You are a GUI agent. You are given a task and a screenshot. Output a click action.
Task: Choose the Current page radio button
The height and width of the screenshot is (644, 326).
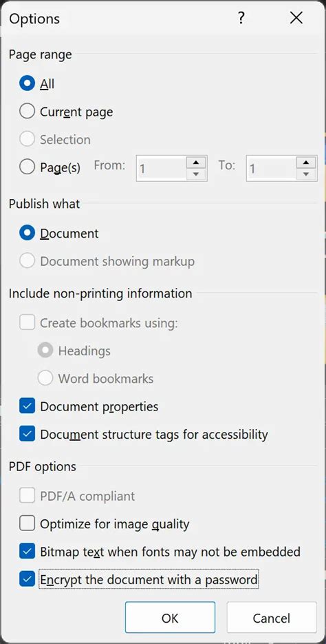pyautogui.click(x=27, y=112)
